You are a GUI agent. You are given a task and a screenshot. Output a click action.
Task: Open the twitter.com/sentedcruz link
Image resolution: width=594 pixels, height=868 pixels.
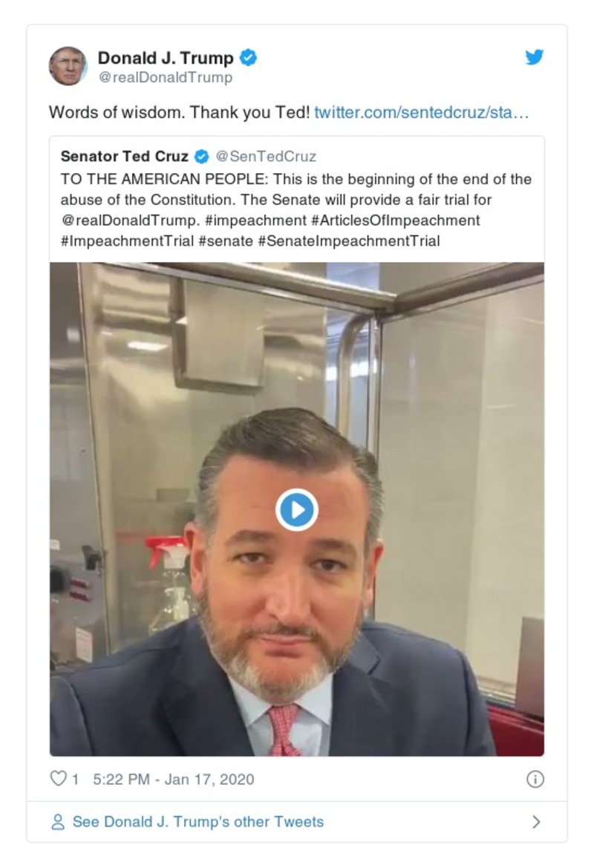[x=422, y=113]
